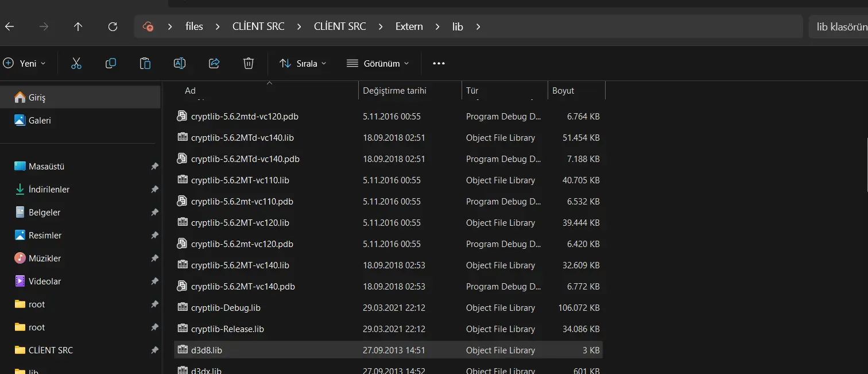
Task: Select the cryptlib-Debug.lib file
Action: pyautogui.click(x=226, y=308)
